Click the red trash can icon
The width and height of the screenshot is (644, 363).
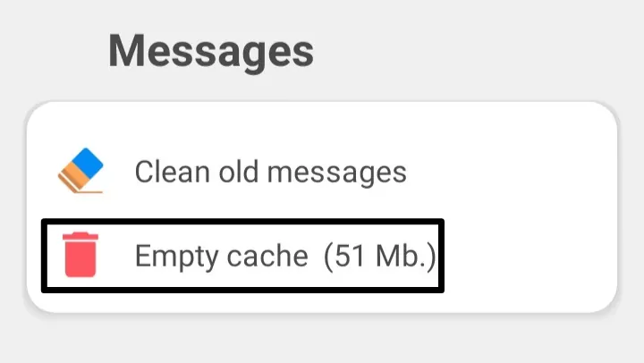tap(80, 255)
